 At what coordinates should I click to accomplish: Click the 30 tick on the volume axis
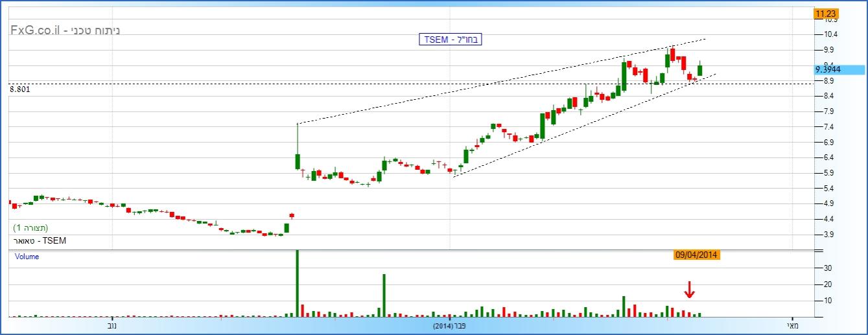pyautogui.click(x=828, y=268)
